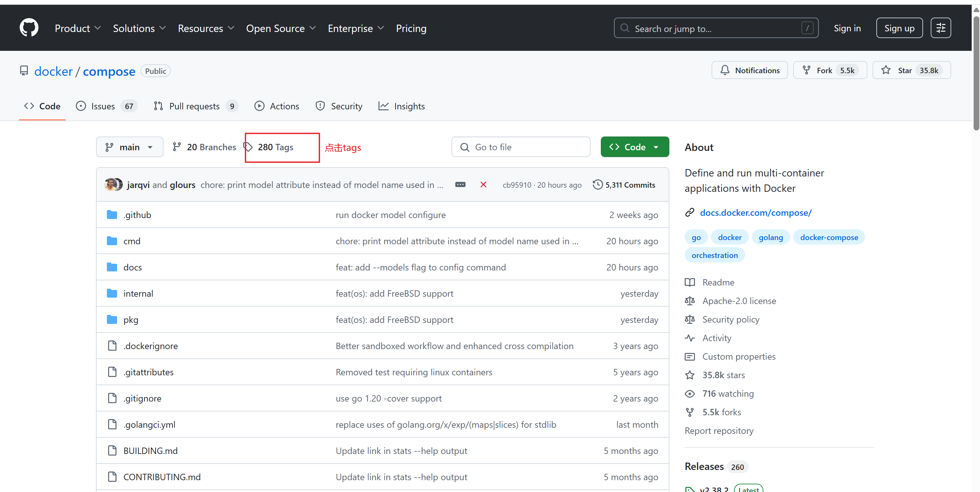Click the search magnifier icon in header
Screen dimensions: 980x492
625,28
